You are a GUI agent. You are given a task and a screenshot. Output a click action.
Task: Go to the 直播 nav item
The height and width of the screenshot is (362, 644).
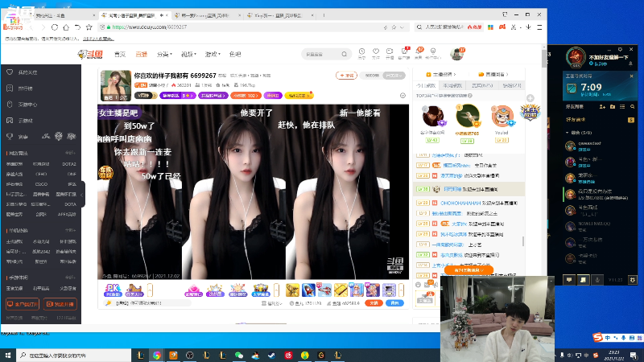(x=142, y=54)
